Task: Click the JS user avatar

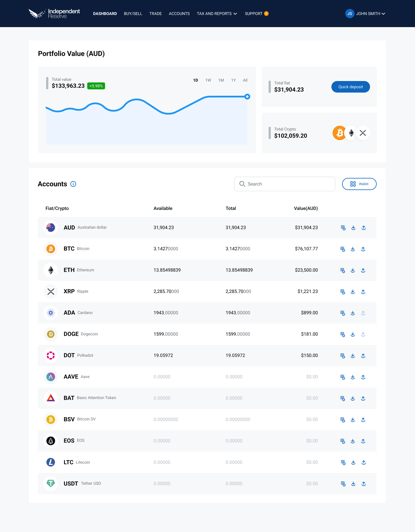Action: tap(350, 14)
